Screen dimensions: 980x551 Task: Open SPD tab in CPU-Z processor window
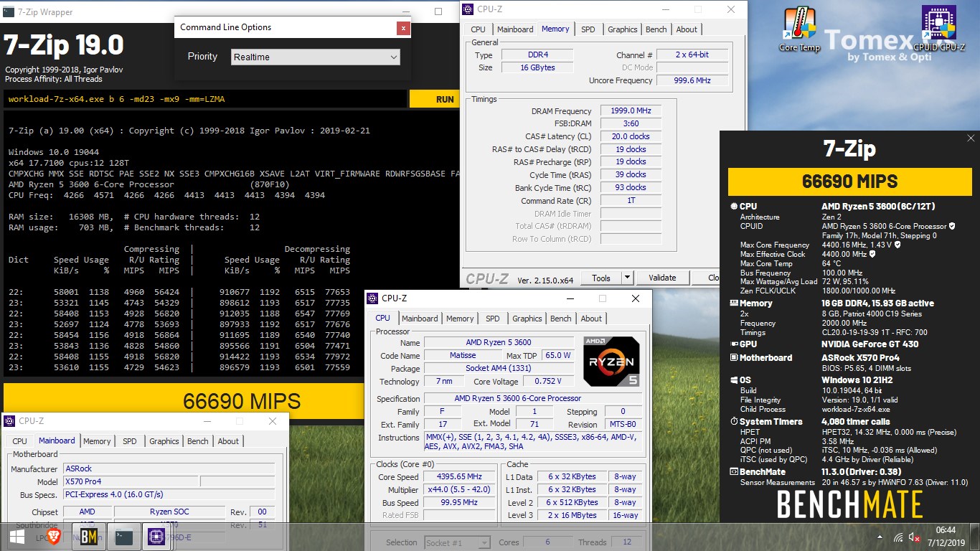click(492, 319)
